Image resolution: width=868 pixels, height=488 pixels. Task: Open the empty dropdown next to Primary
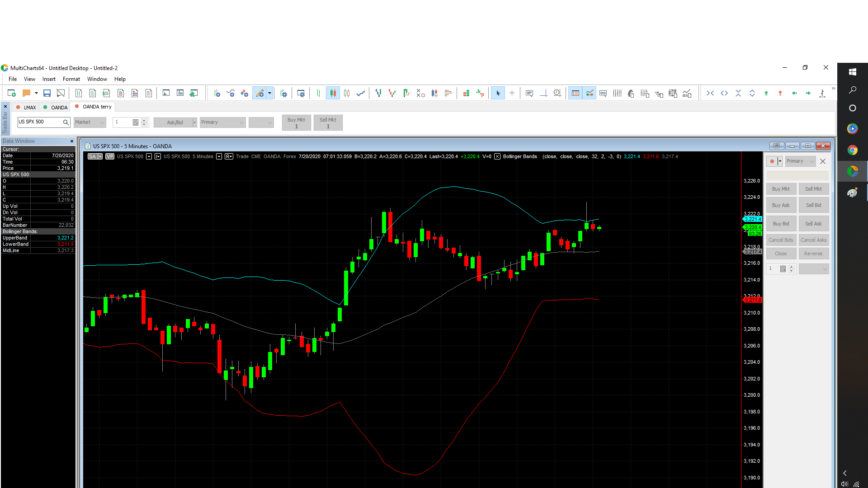point(261,122)
